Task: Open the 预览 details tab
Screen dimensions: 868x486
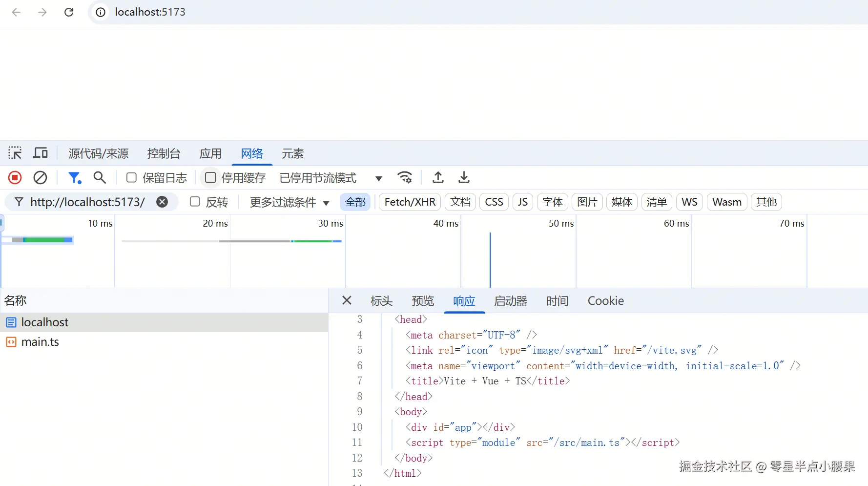Action: [423, 301]
